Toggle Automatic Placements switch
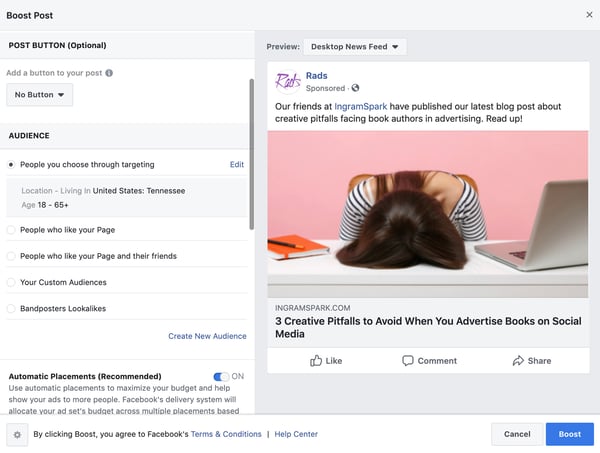600x453 pixels. tap(221, 376)
